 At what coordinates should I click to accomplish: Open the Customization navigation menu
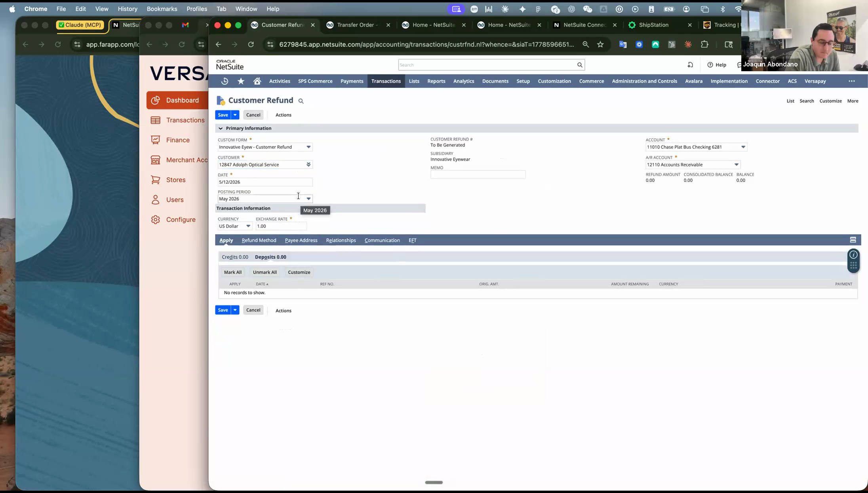pyautogui.click(x=554, y=81)
